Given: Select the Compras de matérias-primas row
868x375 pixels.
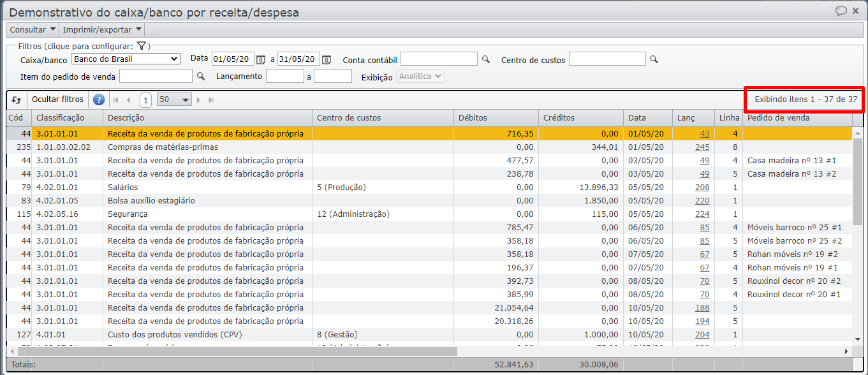Looking at the screenshot, I should [429, 147].
